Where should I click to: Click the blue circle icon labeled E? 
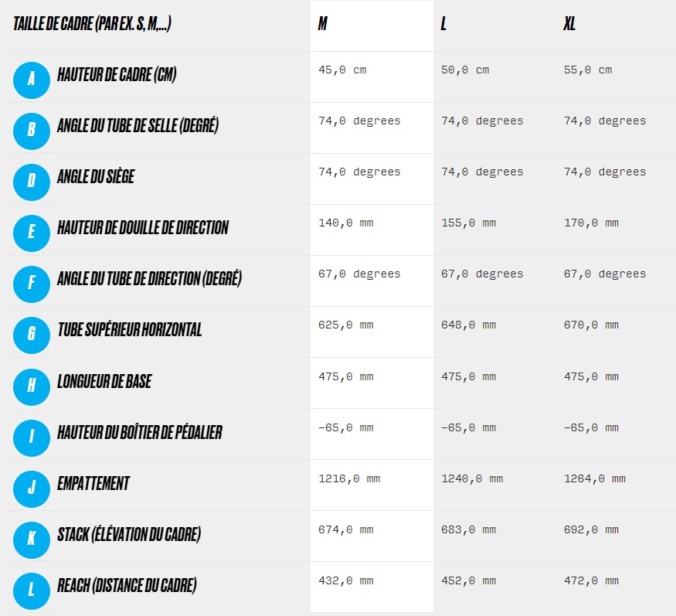[x=32, y=233]
